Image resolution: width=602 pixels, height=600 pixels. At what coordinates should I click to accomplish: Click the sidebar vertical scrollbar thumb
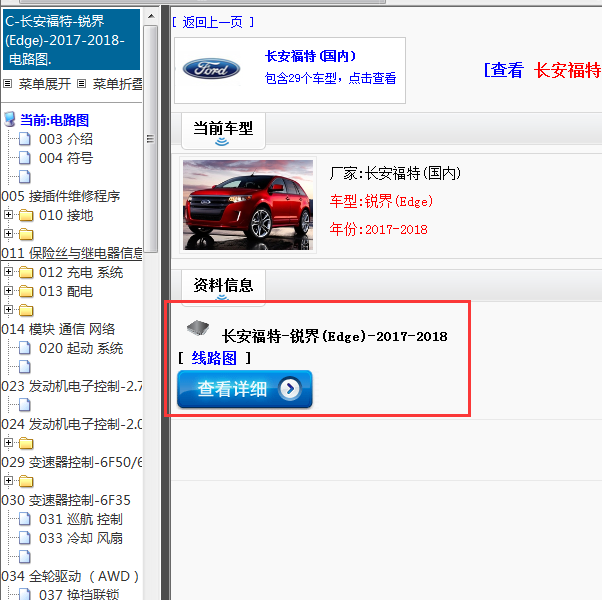coord(151,139)
